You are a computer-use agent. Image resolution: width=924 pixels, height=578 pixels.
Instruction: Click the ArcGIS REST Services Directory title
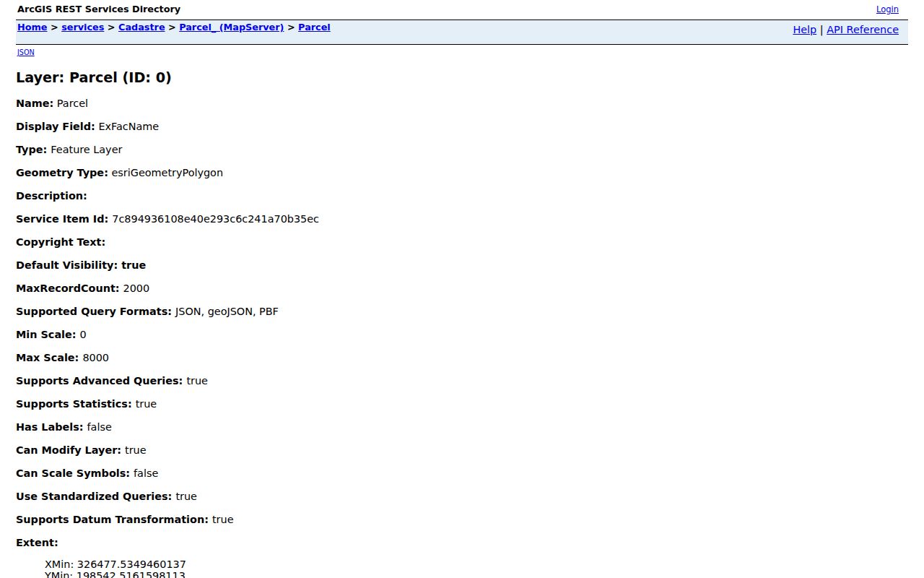point(99,9)
